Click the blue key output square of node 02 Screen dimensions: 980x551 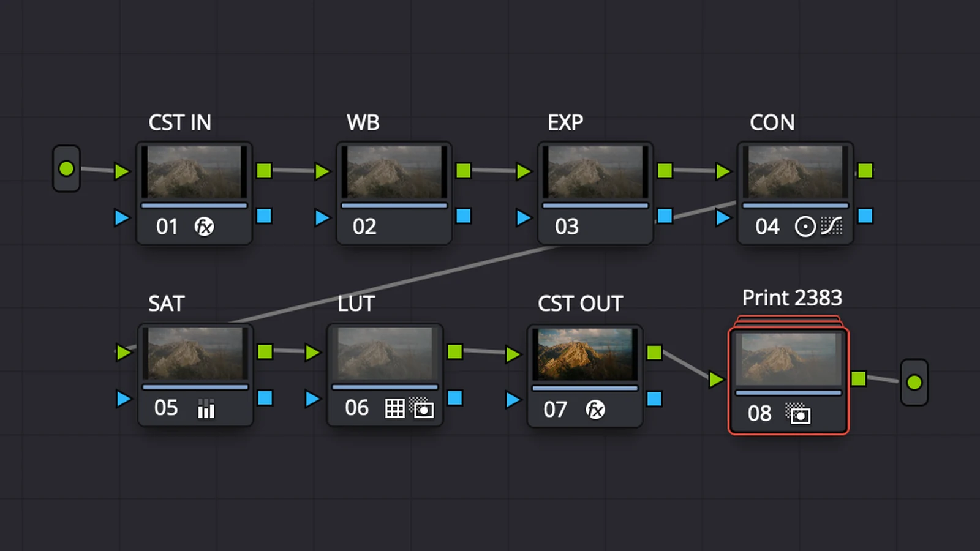pos(464,216)
